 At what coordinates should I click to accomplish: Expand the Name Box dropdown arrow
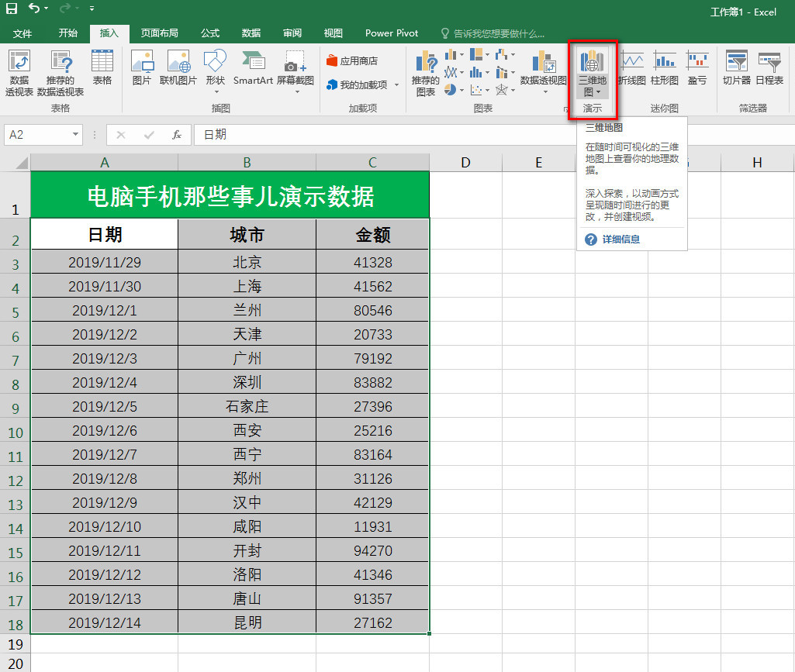pos(74,134)
